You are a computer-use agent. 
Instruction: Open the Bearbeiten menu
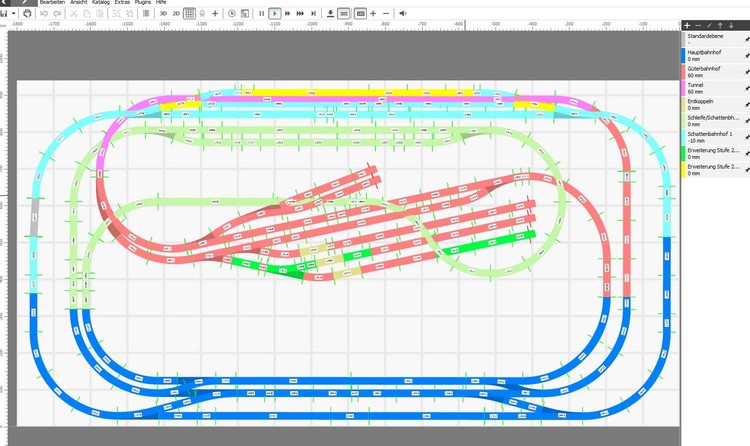click(x=52, y=2)
